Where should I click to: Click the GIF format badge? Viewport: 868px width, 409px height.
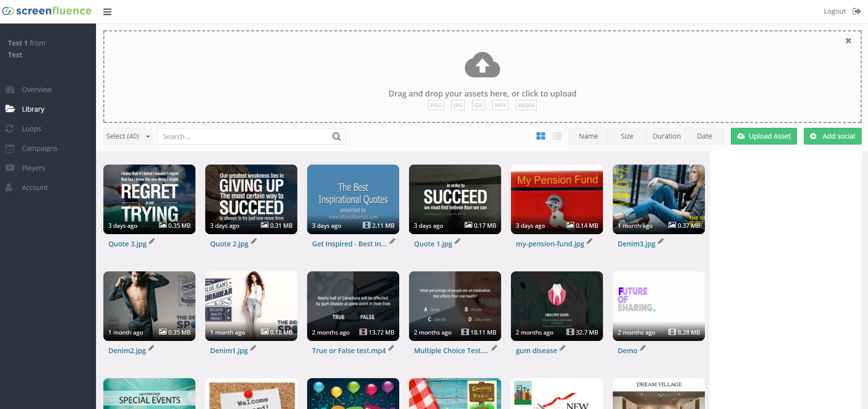pos(479,105)
